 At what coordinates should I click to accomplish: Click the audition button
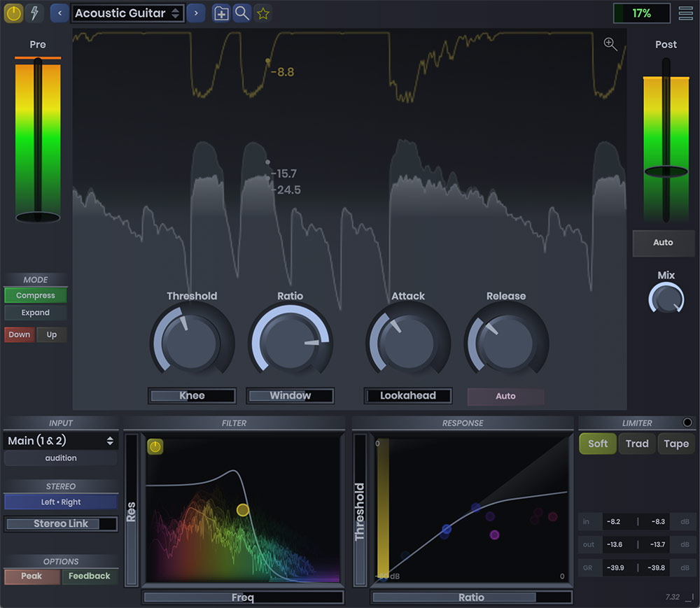[60, 458]
